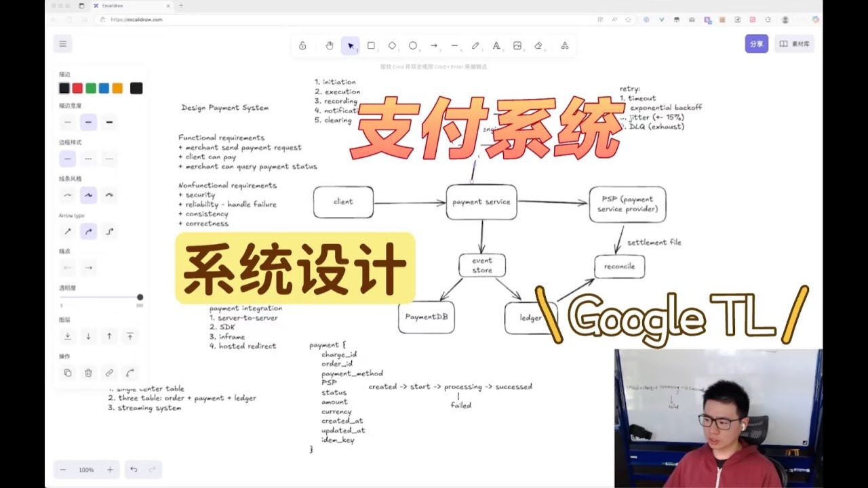
Task: Choose curved arrow type
Action: (x=88, y=232)
